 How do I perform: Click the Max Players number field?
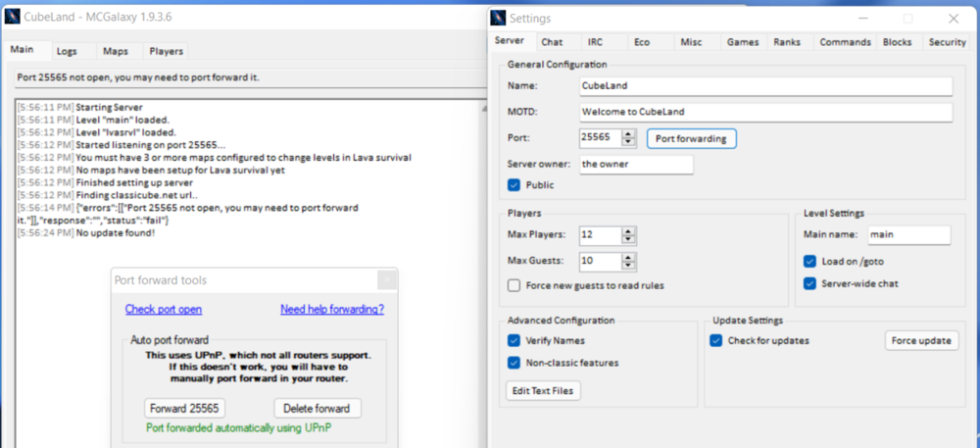tap(601, 235)
